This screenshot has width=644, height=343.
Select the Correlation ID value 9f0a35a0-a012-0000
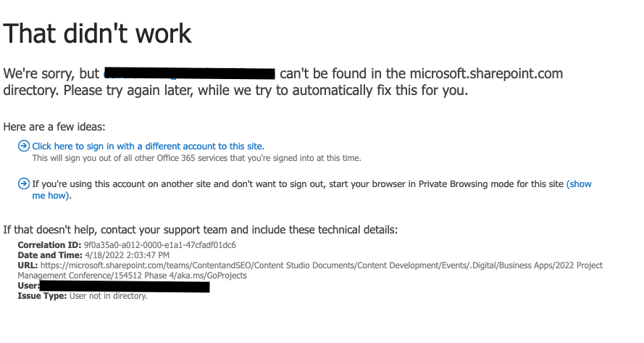(x=160, y=245)
